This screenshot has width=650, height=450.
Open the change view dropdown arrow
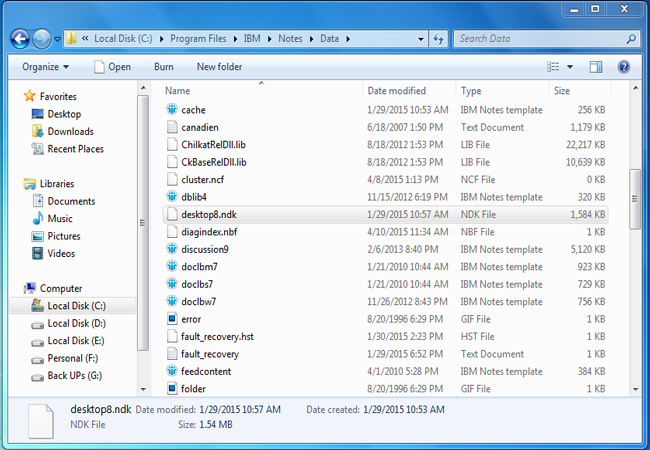click(569, 67)
